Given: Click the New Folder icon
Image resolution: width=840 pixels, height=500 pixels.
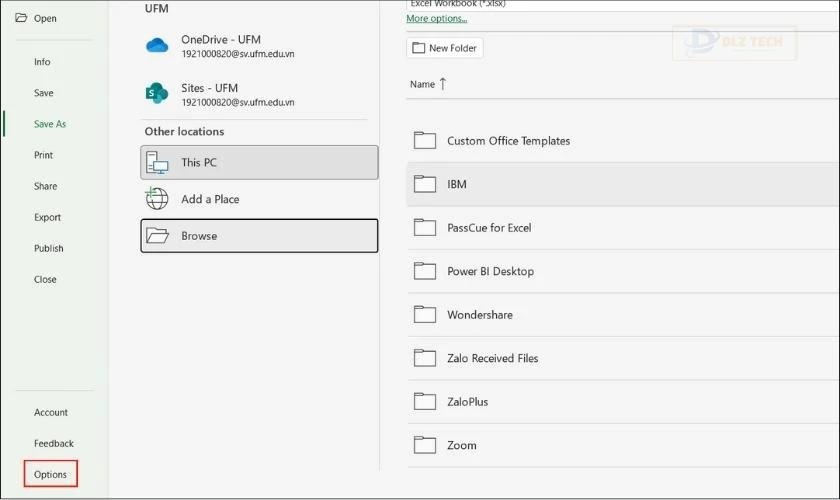Looking at the screenshot, I should point(418,48).
